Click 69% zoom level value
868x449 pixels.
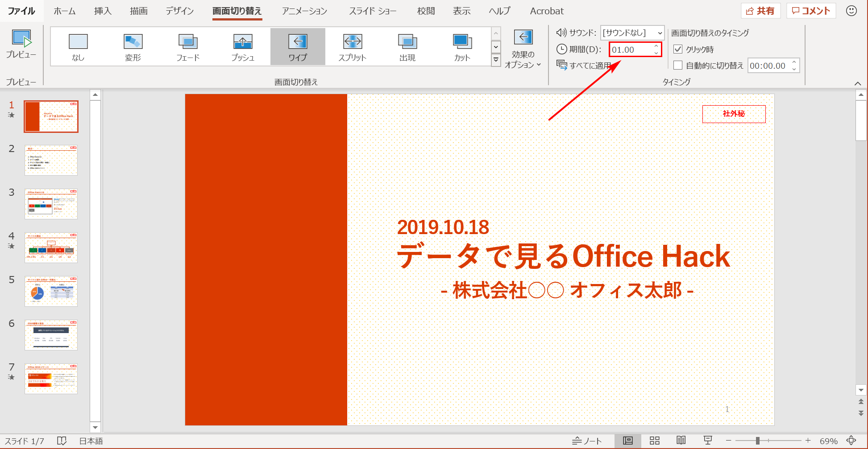pyautogui.click(x=828, y=441)
